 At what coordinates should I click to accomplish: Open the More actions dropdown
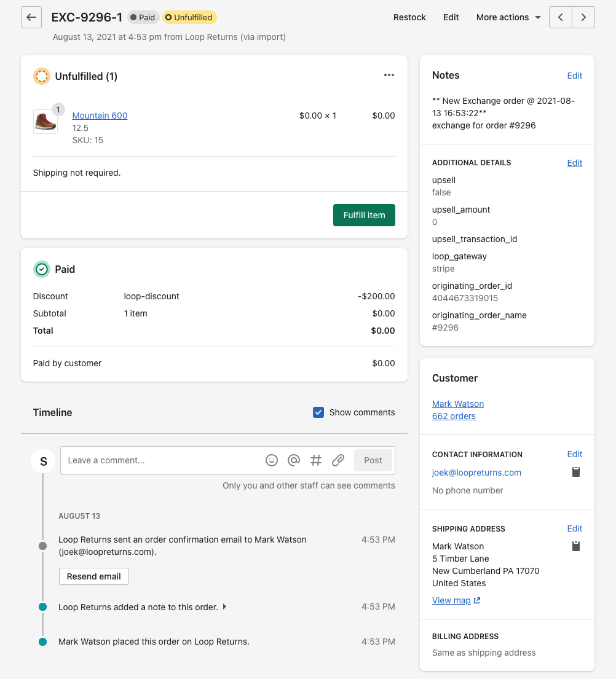[x=508, y=17]
